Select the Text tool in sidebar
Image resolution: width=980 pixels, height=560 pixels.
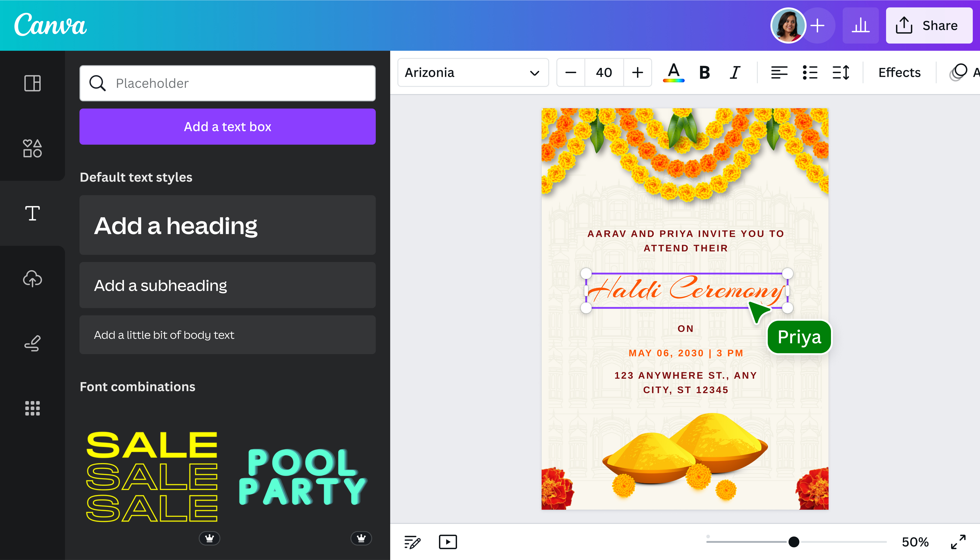pyautogui.click(x=32, y=213)
